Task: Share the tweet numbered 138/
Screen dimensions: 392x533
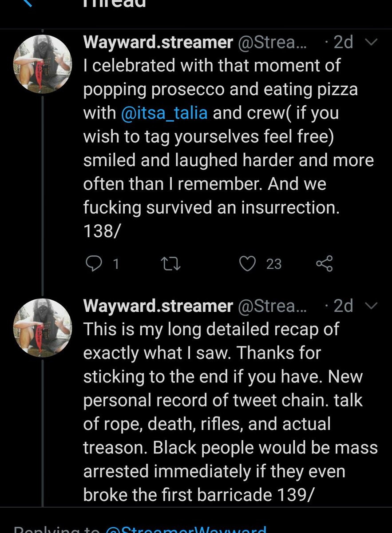Action: click(324, 264)
